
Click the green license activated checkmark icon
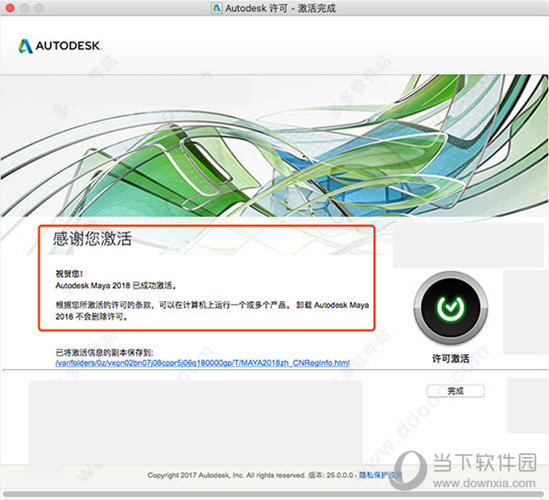pyautogui.click(x=450, y=307)
